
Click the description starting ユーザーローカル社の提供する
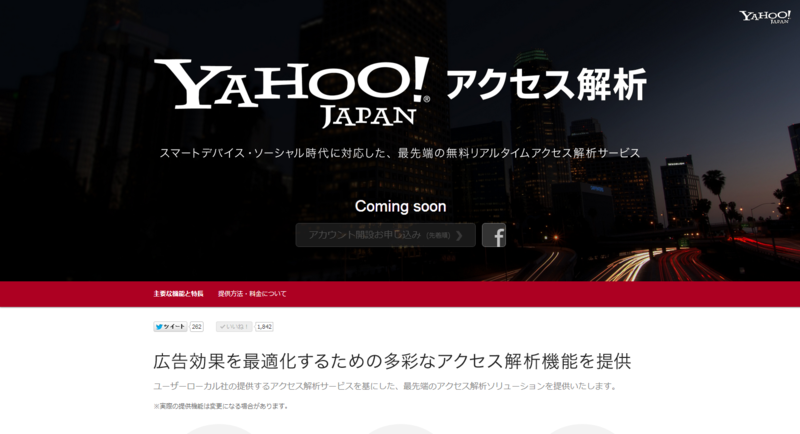pyautogui.click(x=385, y=386)
